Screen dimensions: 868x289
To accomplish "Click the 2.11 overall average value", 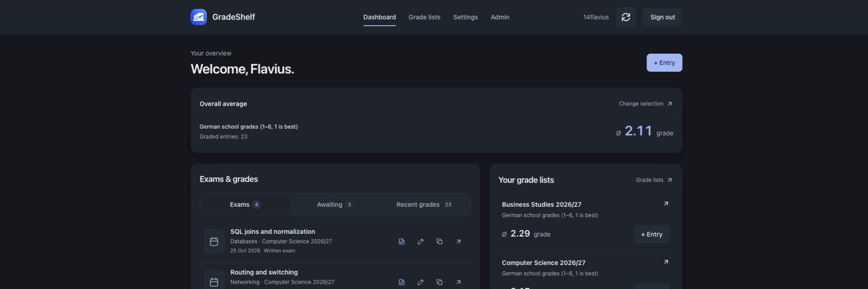I will pos(638,131).
